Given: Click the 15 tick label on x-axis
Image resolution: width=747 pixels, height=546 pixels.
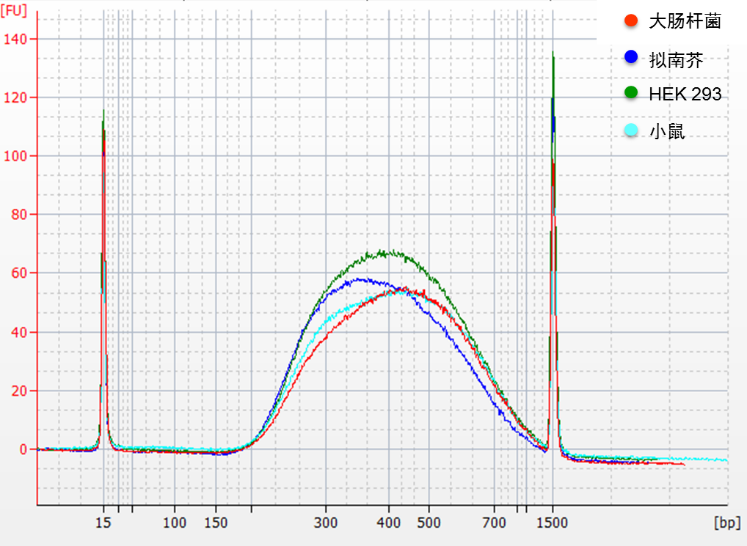Looking at the screenshot, I should tap(103, 522).
